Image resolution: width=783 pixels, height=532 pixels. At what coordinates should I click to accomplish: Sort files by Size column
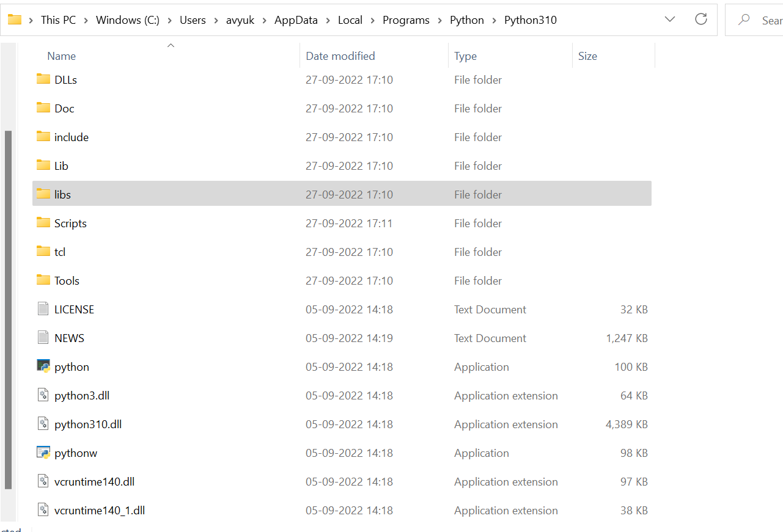[587, 56]
